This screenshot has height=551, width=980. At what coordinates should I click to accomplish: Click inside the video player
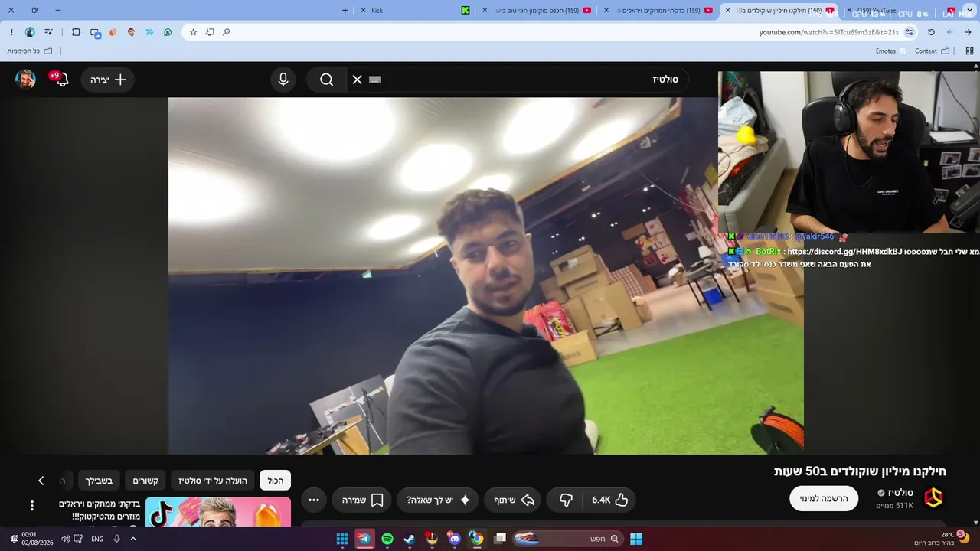tap(486, 275)
